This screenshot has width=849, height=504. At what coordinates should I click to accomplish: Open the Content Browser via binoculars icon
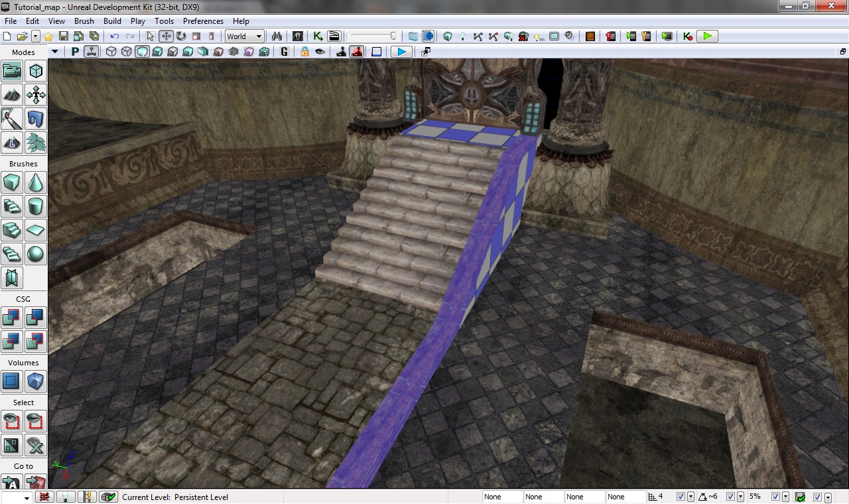(x=277, y=36)
